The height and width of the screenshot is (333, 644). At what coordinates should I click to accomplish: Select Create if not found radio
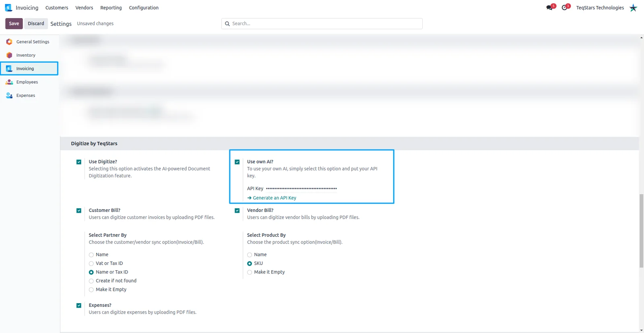(x=91, y=281)
